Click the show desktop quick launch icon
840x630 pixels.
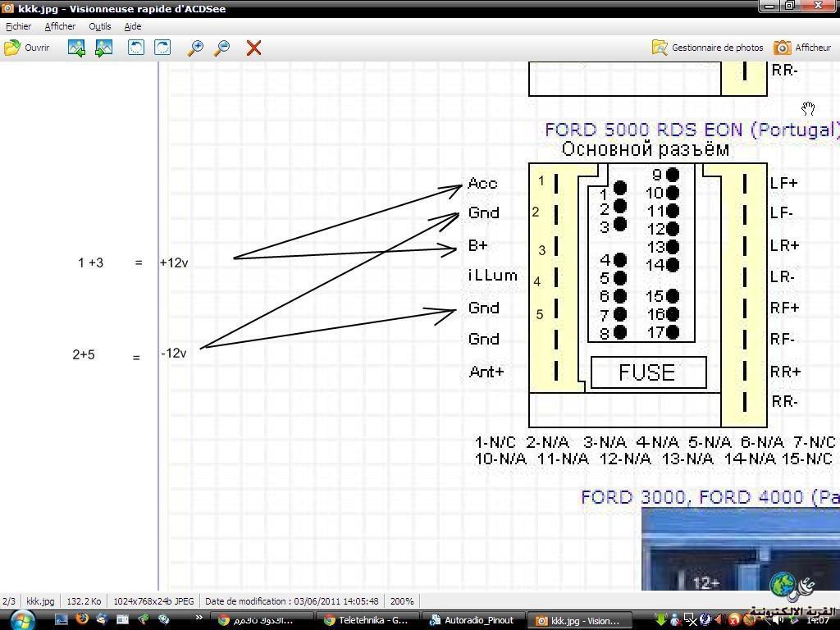coord(61,620)
